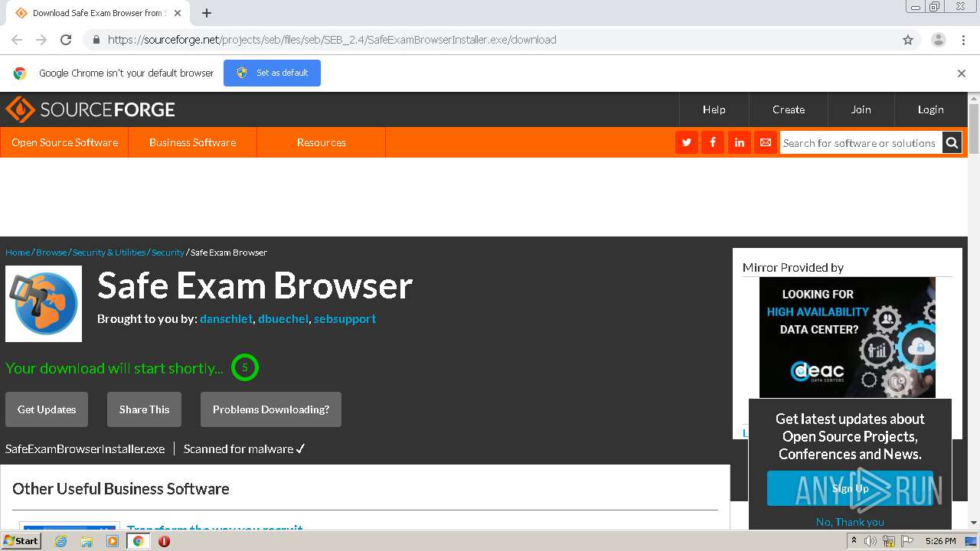This screenshot has width=980, height=551.
Task: Click Set as default button
Action: click(272, 73)
